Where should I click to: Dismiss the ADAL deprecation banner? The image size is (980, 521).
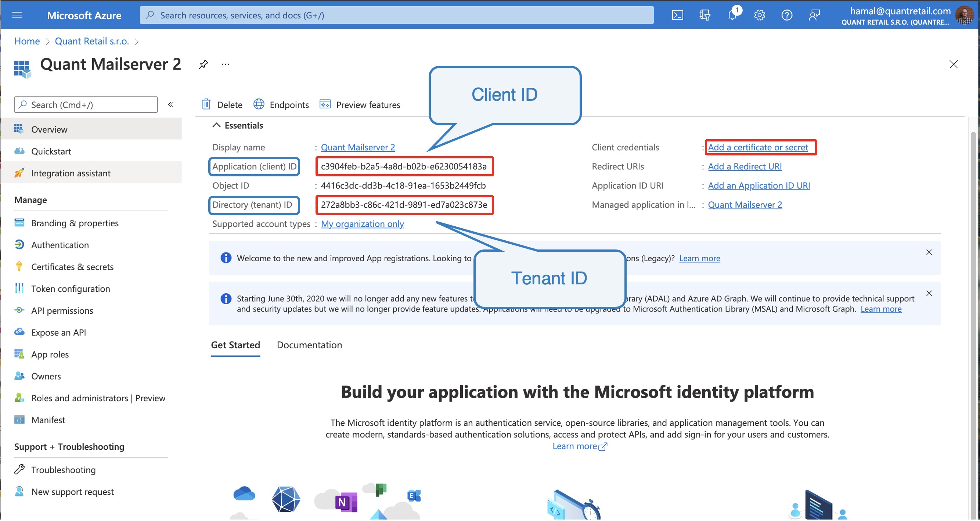(x=929, y=294)
